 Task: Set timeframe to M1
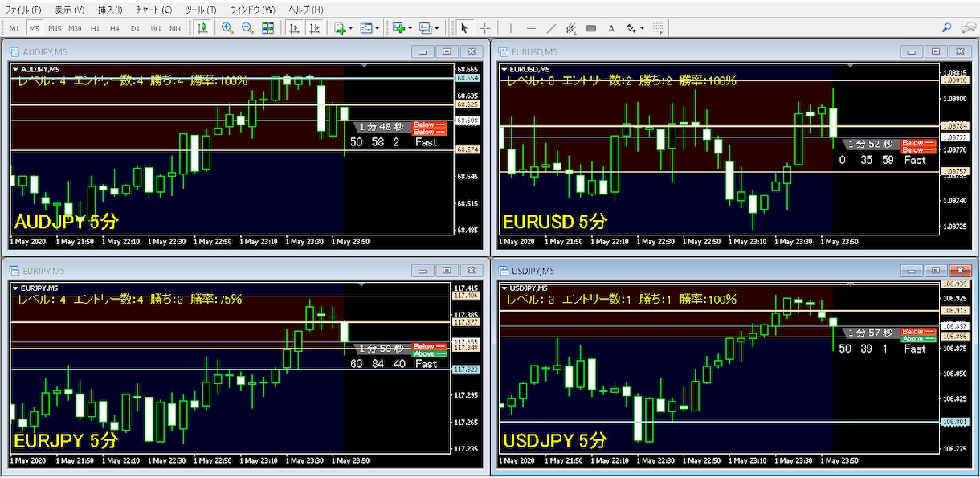click(x=14, y=28)
